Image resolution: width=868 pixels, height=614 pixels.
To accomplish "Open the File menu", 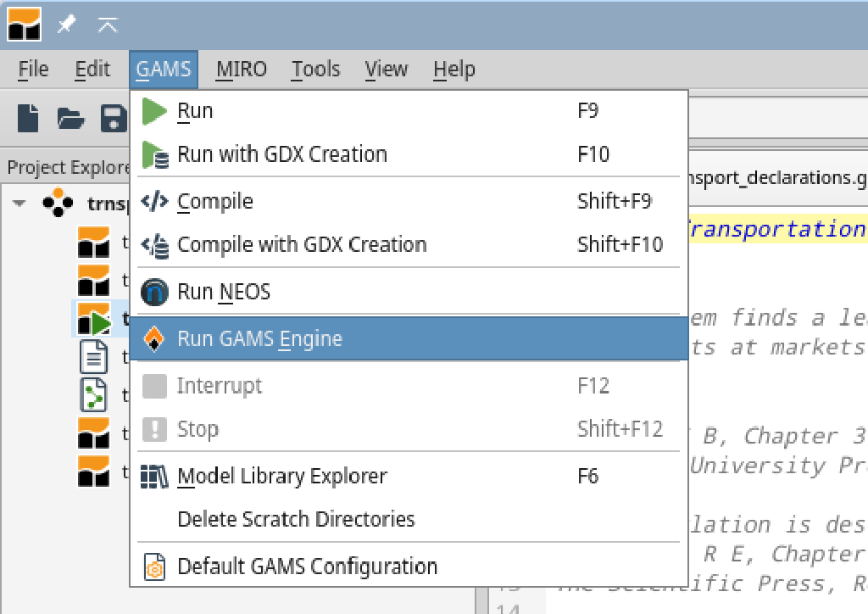I will (x=33, y=70).
